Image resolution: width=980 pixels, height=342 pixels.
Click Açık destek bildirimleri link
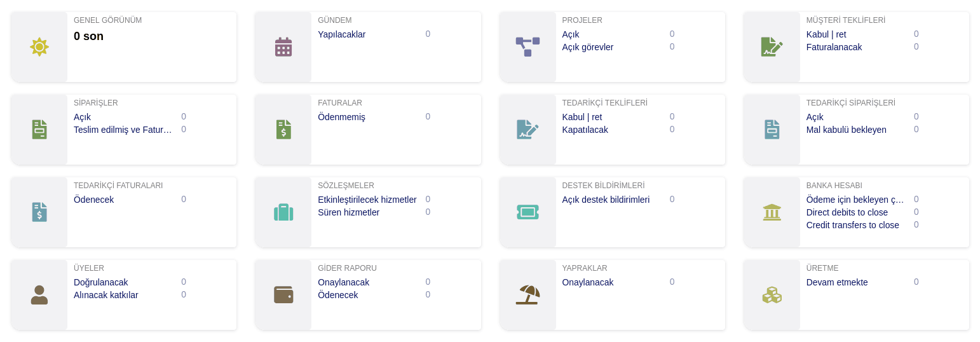pos(606,200)
